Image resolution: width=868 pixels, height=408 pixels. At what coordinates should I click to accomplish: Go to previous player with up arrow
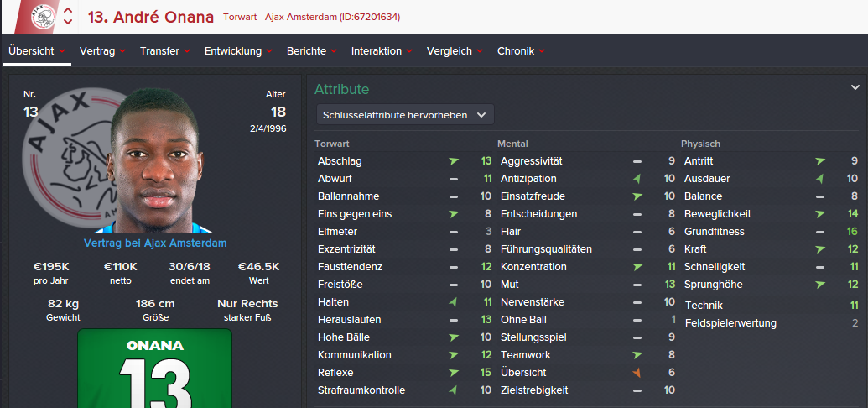pos(68,10)
